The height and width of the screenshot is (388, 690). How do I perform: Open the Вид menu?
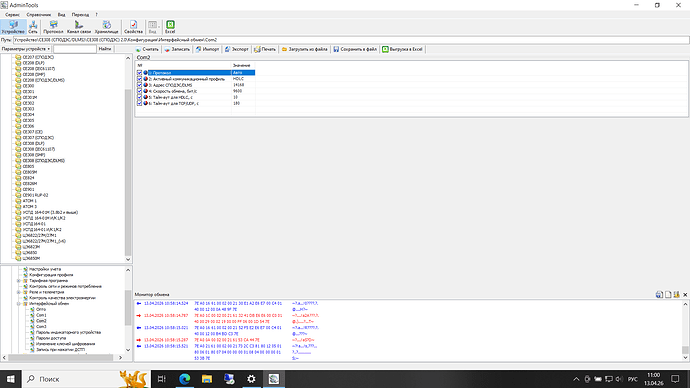pos(62,15)
